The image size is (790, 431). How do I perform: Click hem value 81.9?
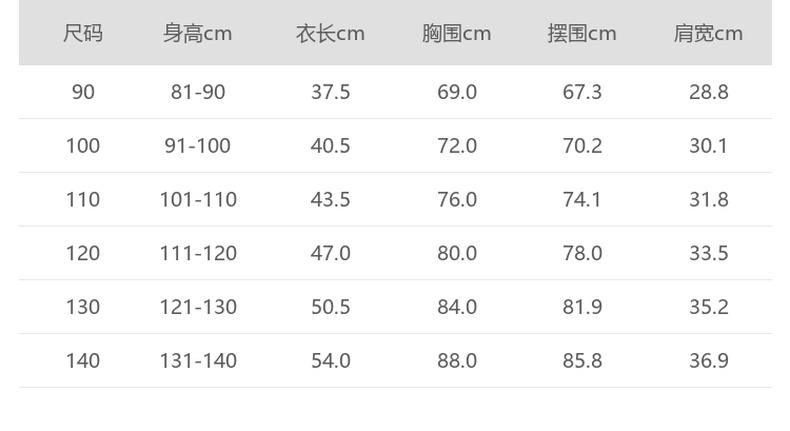click(x=582, y=307)
